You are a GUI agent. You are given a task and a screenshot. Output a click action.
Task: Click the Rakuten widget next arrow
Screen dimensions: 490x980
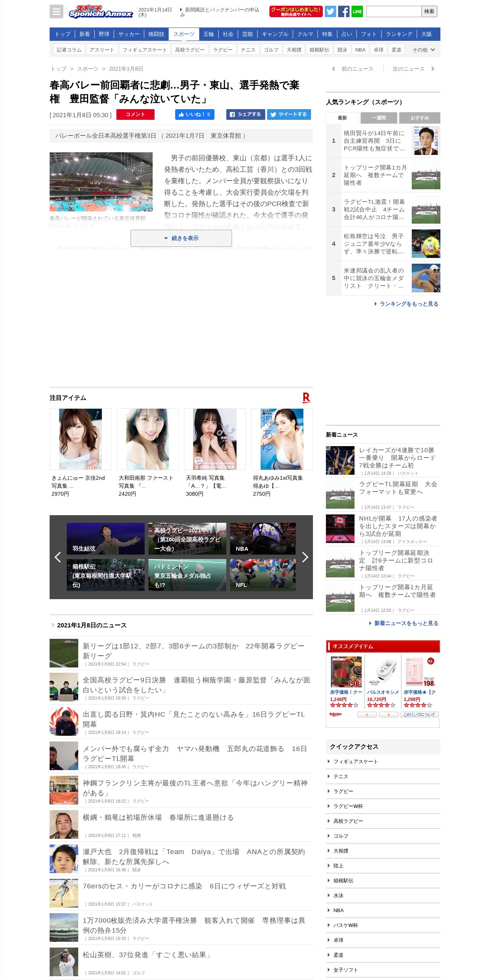(388, 715)
